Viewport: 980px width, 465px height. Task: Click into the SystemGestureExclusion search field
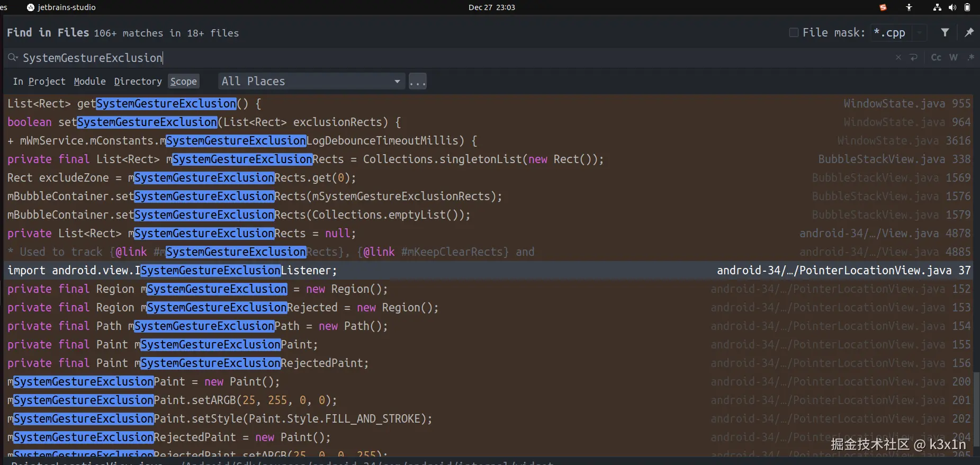(450, 57)
